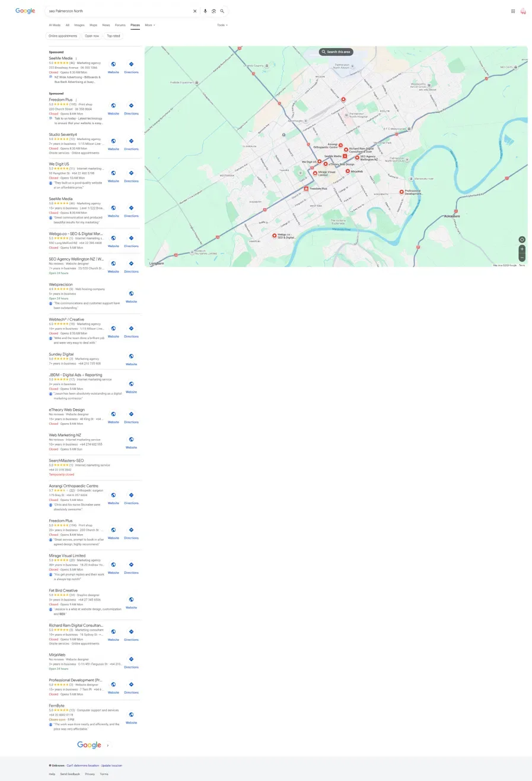Toggle the Open now filter chip
This screenshot has height=781, width=532.
[92, 36]
